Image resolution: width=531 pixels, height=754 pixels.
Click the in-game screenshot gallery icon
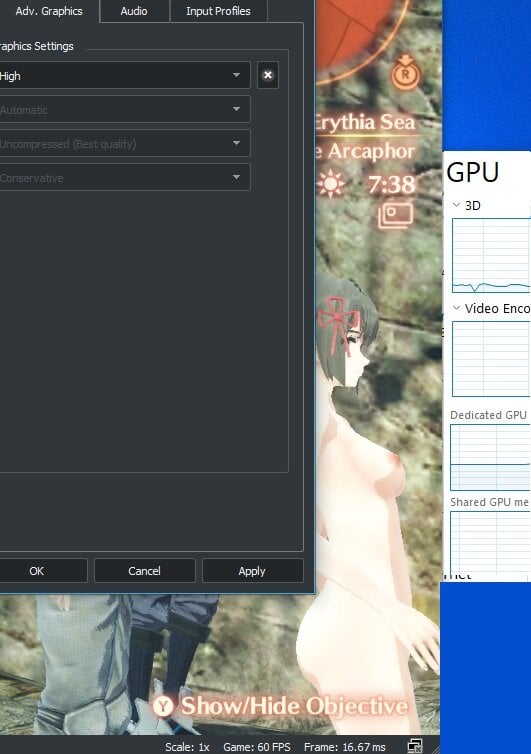point(395,216)
